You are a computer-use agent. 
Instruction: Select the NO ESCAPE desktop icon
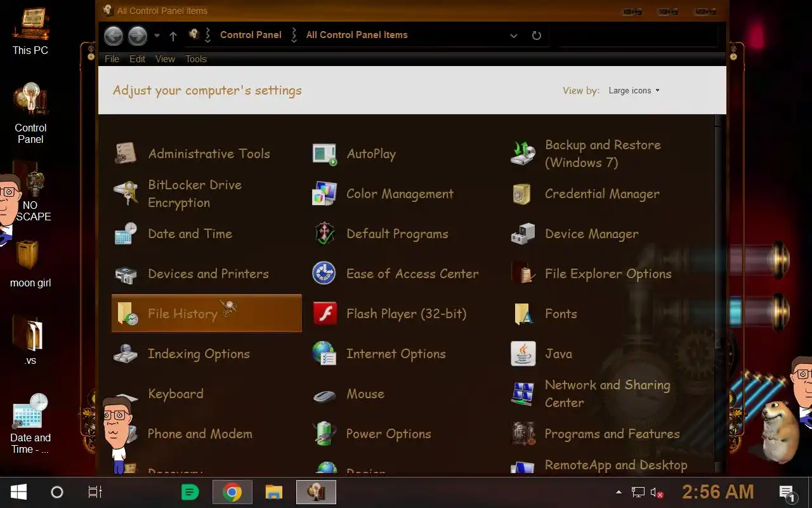(32, 190)
